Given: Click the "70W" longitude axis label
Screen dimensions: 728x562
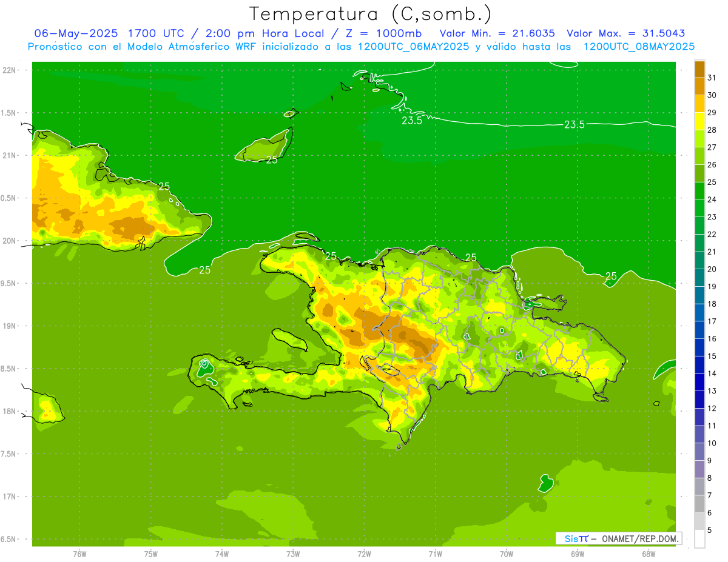Looking at the screenshot, I should click(507, 554).
